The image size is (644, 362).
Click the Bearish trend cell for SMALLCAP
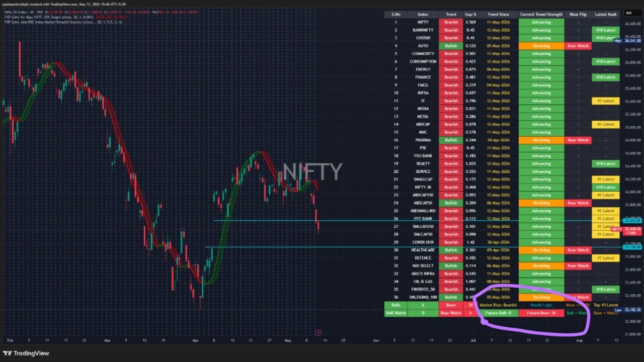(451, 179)
